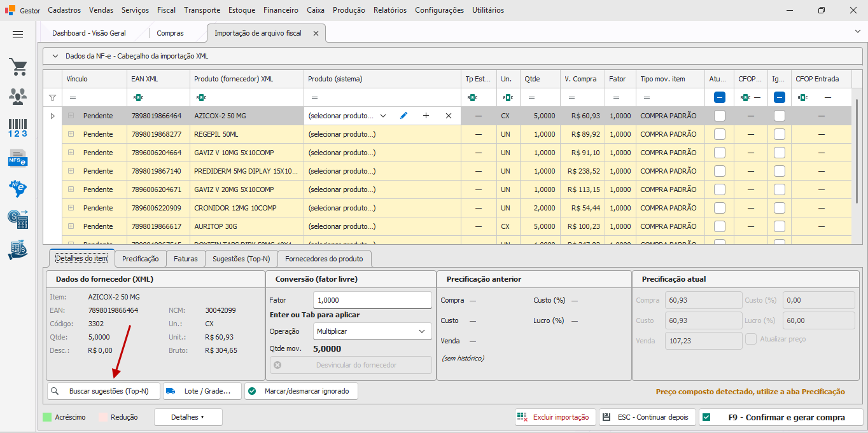Screen dimensions: 868x433
Task: Open the barcode 123 products icon
Action: (x=18, y=127)
